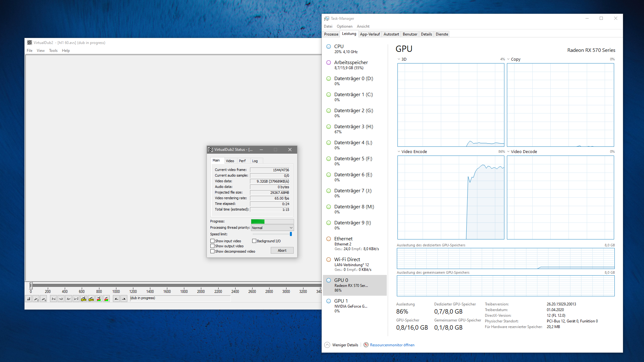Screen dimensions: 644x362
Task: Click the Speed limit slider handle
Action: point(291,234)
